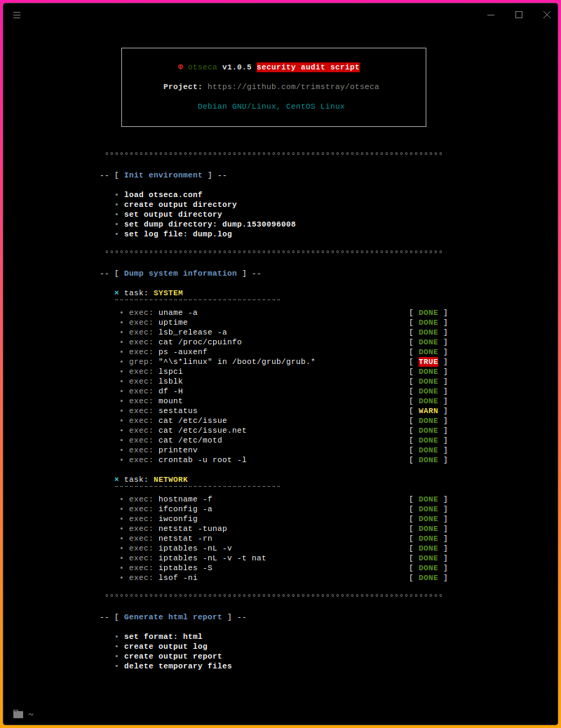The height and width of the screenshot is (728, 561).
Task: Click the 'exec: lsof -ni' line
Action: [x=163, y=578]
